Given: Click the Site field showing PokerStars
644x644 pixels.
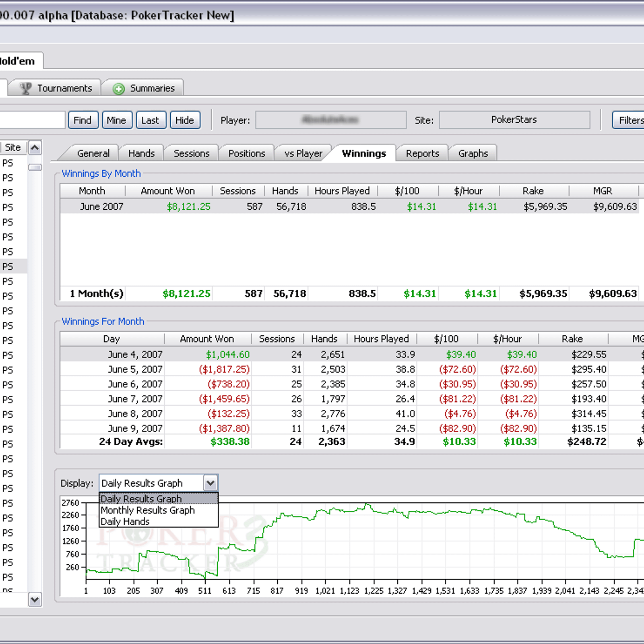Looking at the screenshot, I should (514, 120).
